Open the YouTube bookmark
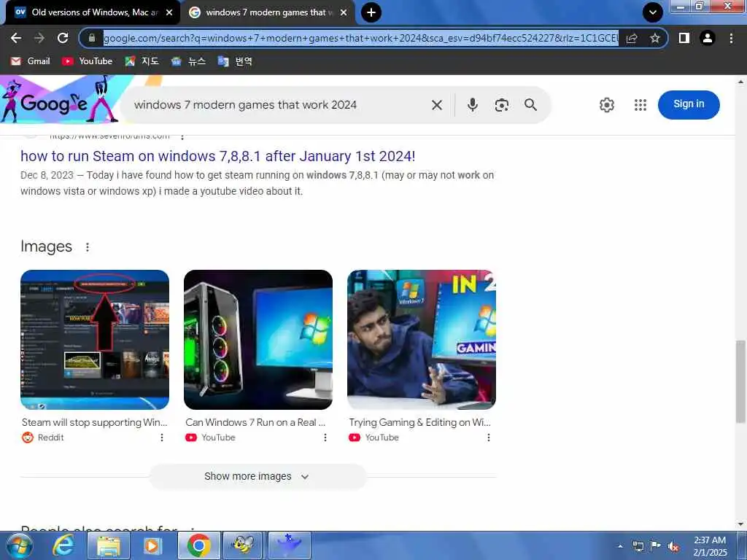 (x=88, y=61)
